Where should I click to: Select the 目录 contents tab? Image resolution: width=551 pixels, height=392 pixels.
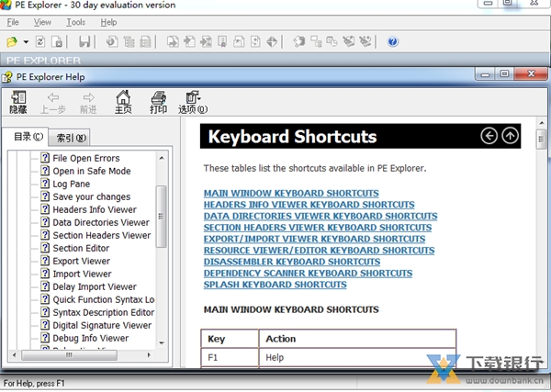28,138
